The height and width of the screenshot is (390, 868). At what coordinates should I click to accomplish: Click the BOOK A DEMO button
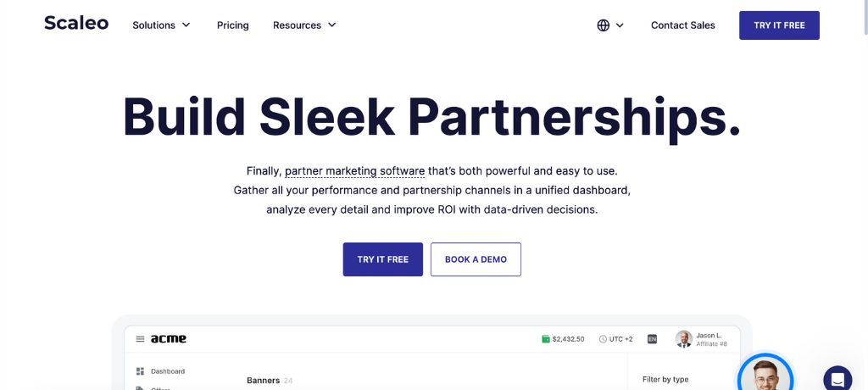(476, 259)
